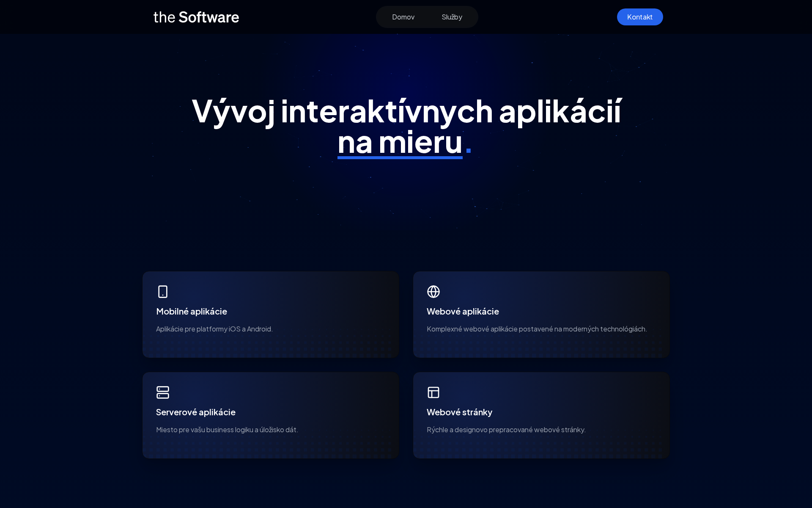Click the layout icon above Rýchle a designovo text

tap(433, 392)
